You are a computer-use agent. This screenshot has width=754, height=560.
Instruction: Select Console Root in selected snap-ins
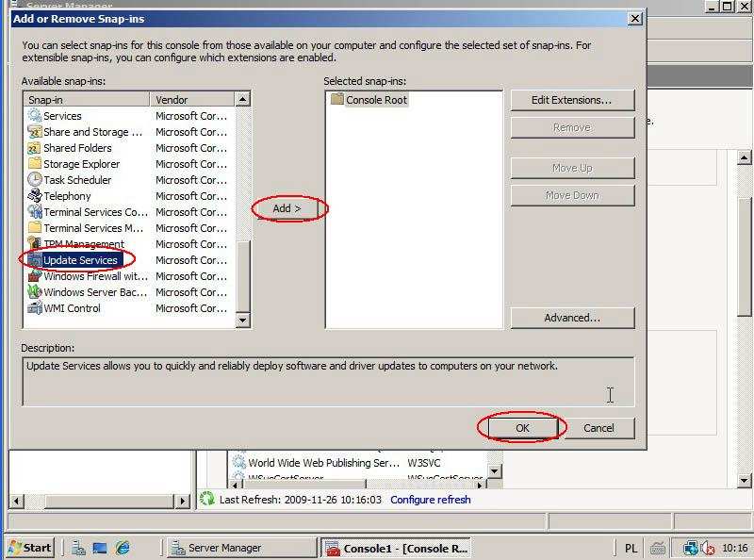376,100
